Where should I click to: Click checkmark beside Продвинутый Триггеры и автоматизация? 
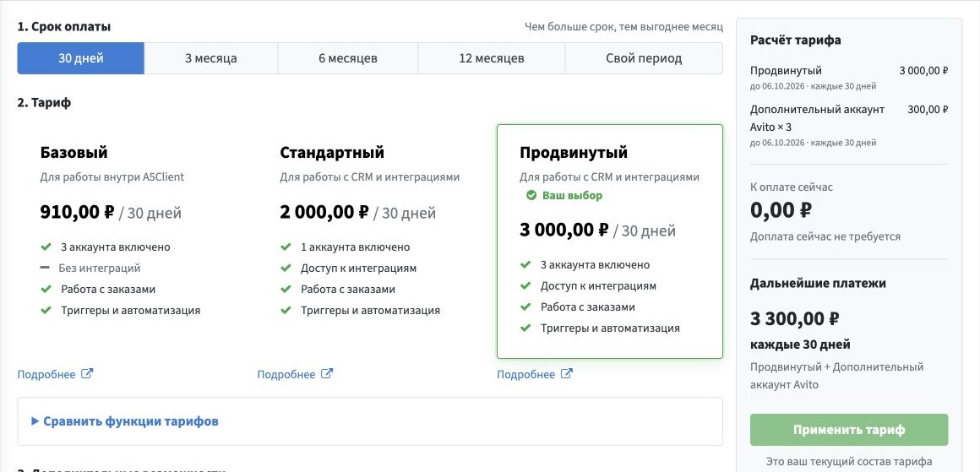(525, 328)
